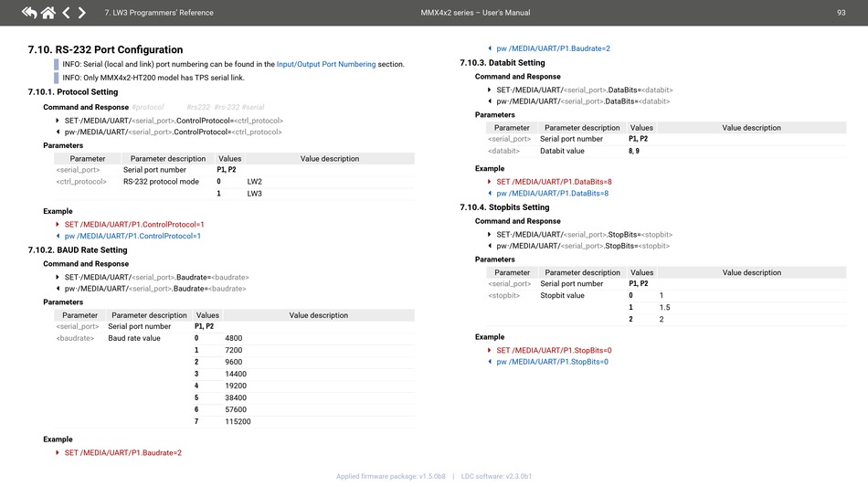Advance to next page with right chevron

82,13
